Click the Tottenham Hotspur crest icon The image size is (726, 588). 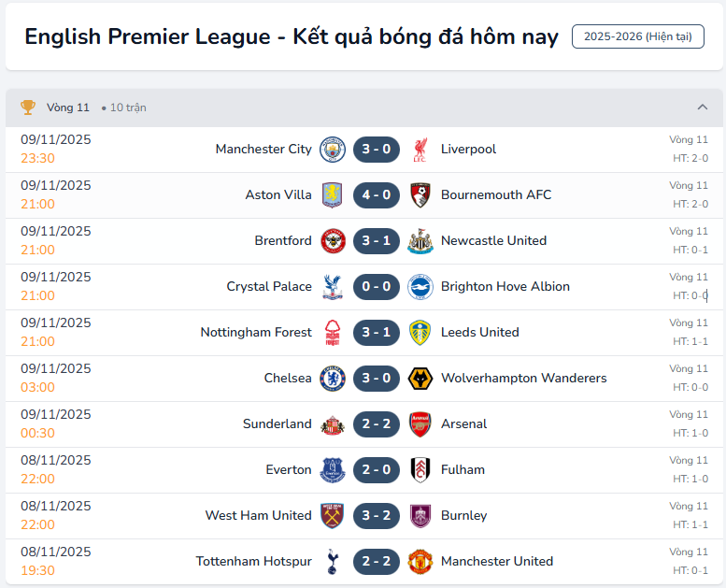click(x=333, y=562)
